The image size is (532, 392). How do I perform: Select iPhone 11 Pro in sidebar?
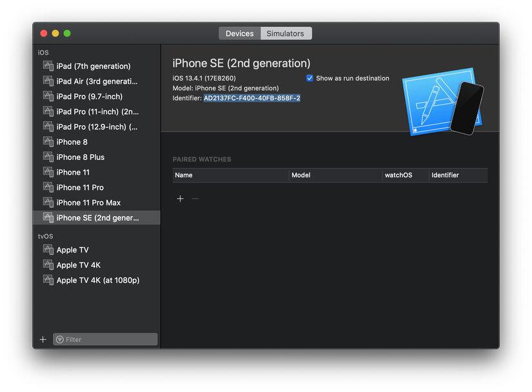pyautogui.click(x=80, y=188)
